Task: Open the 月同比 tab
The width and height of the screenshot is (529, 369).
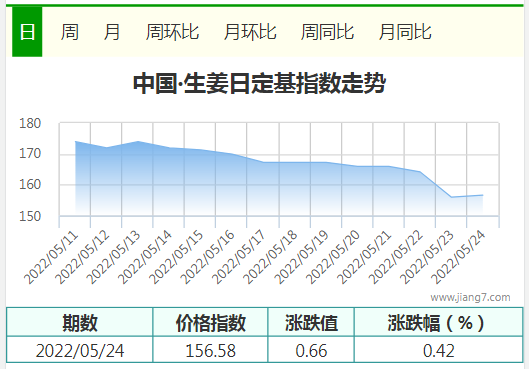Action: 405,32
